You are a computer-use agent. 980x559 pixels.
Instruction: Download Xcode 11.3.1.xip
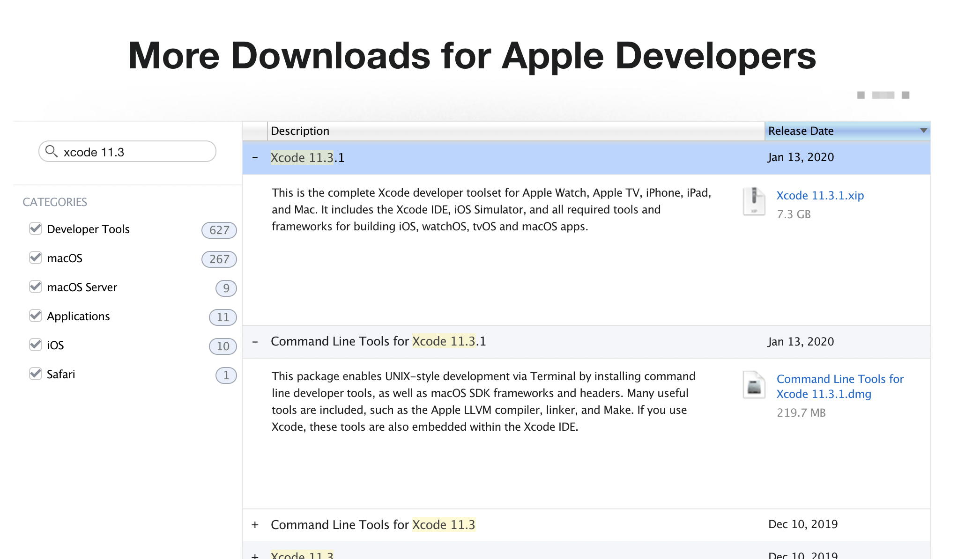pyautogui.click(x=820, y=196)
